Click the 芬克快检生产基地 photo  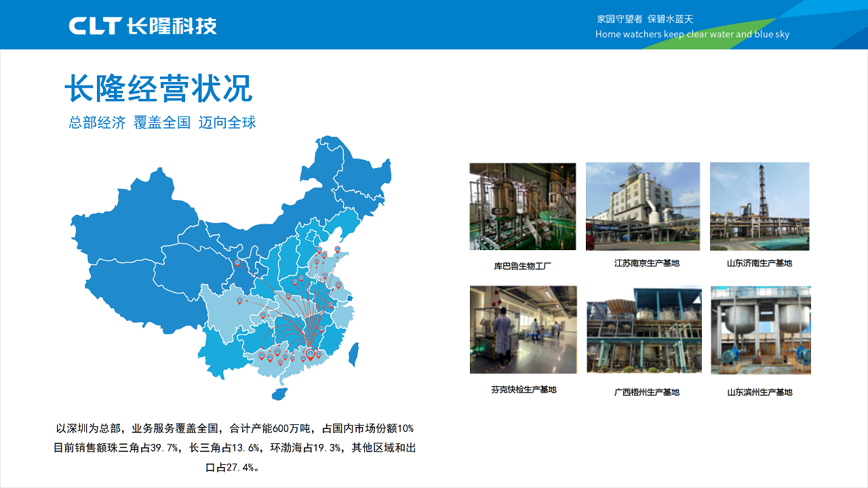click(523, 329)
